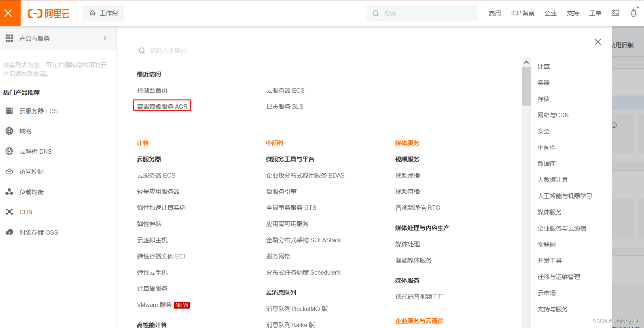Open 音视频通信 RTC link

pyautogui.click(x=417, y=207)
